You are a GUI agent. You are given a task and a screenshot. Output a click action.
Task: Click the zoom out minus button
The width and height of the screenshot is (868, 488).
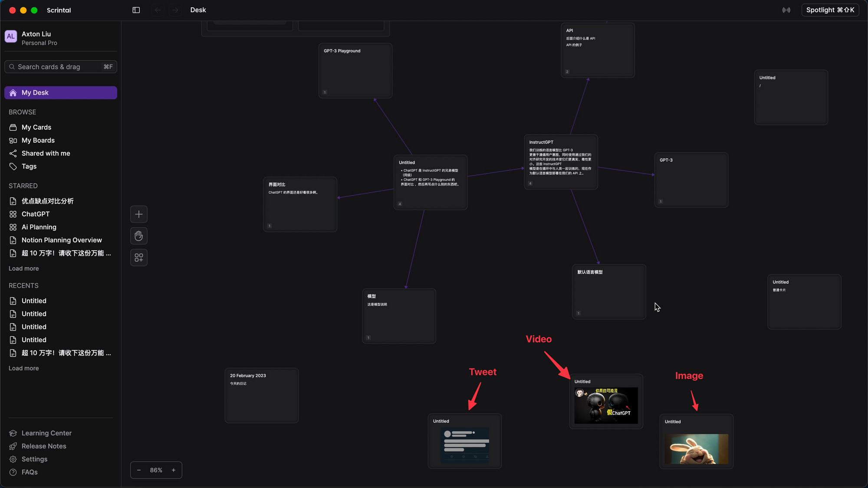[139, 470]
